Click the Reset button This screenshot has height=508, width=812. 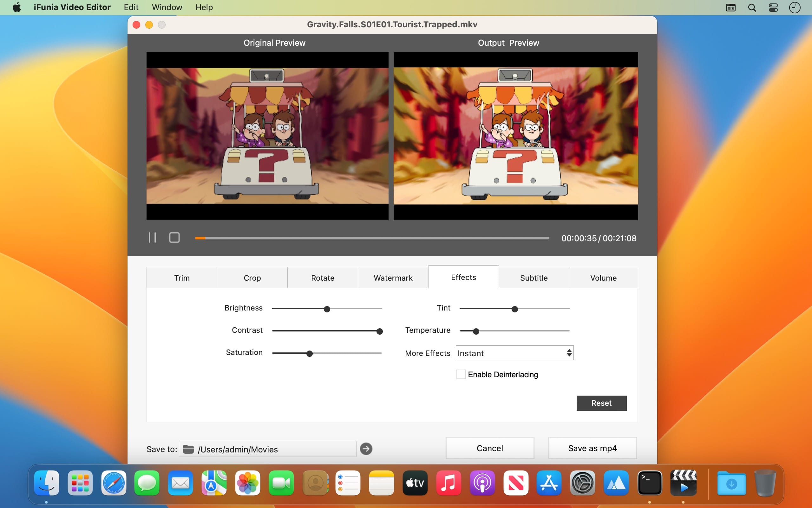[x=601, y=403]
